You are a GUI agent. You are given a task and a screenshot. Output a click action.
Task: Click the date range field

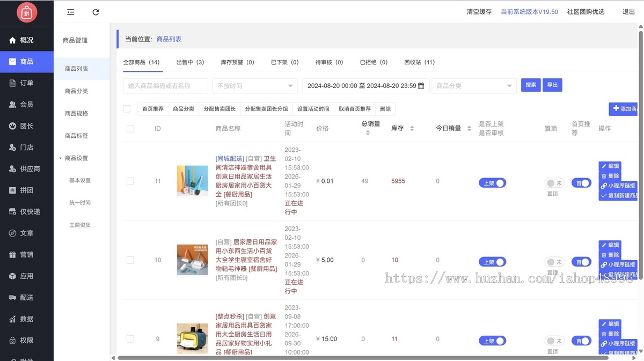(365, 86)
